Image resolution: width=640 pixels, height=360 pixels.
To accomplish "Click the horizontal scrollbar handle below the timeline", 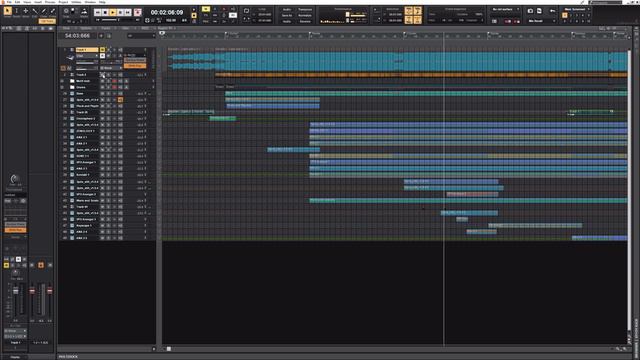I will tap(169, 349).
